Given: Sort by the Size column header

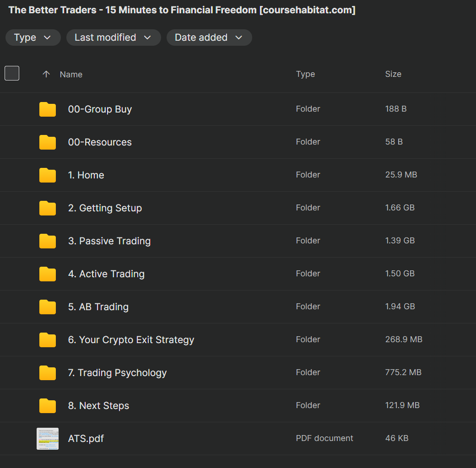Looking at the screenshot, I should tap(393, 74).
